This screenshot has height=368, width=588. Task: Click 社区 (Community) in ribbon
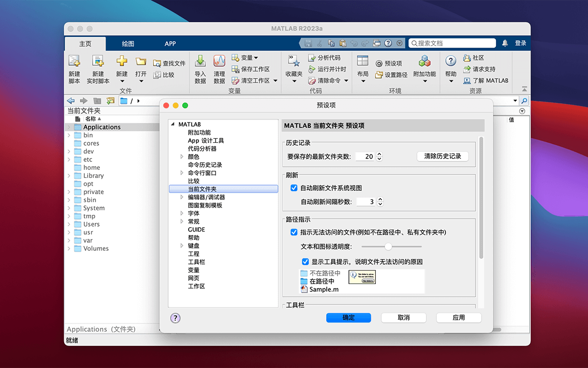coord(473,58)
